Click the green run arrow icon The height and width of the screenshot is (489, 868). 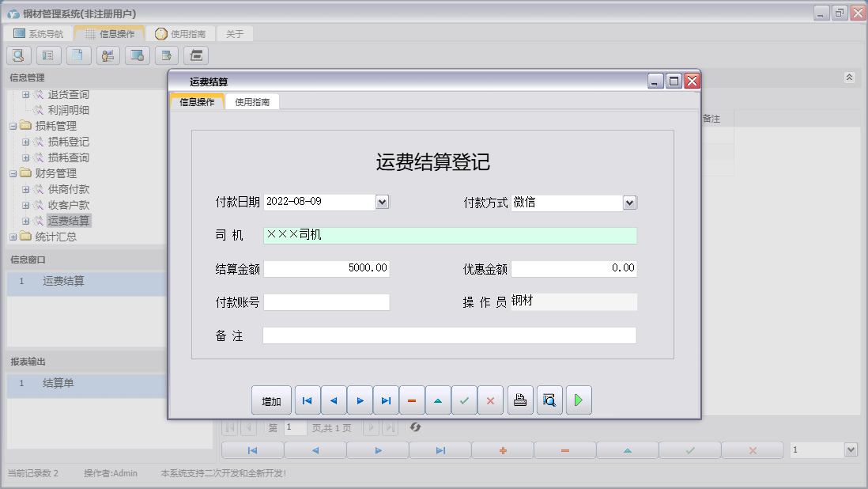coord(578,400)
